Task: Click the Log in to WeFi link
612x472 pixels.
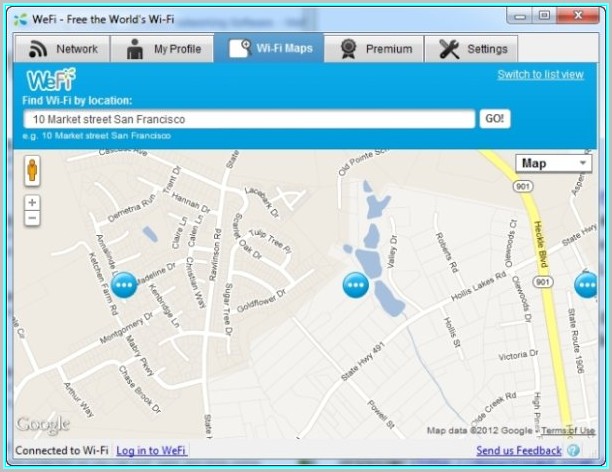Action: [151, 452]
